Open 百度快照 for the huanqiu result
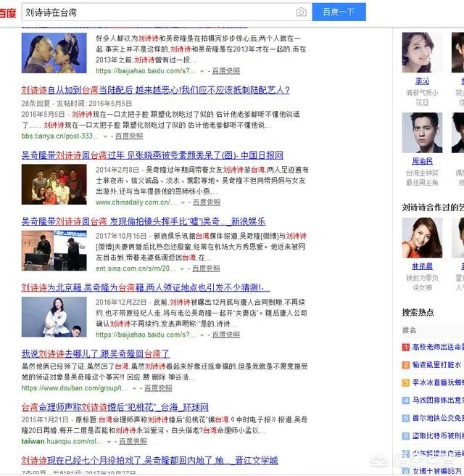The height and width of the screenshot is (476, 464). coord(133,441)
